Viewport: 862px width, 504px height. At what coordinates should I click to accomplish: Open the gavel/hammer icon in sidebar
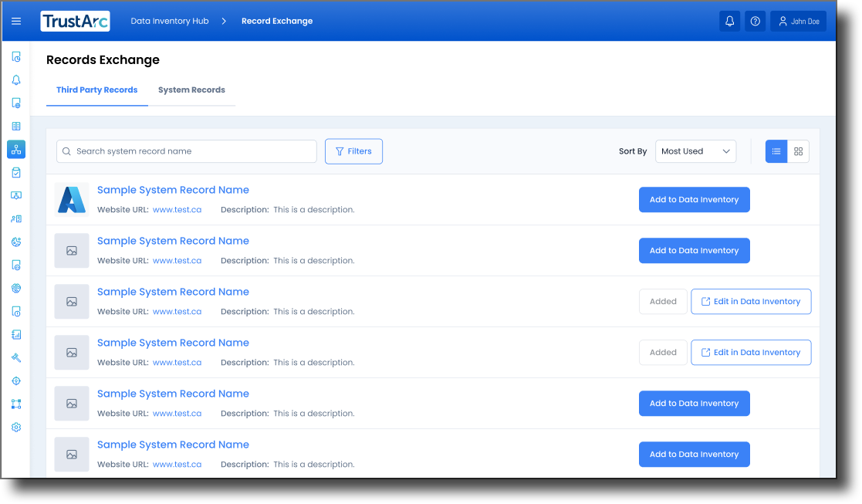pyautogui.click(x=16, y=358)
